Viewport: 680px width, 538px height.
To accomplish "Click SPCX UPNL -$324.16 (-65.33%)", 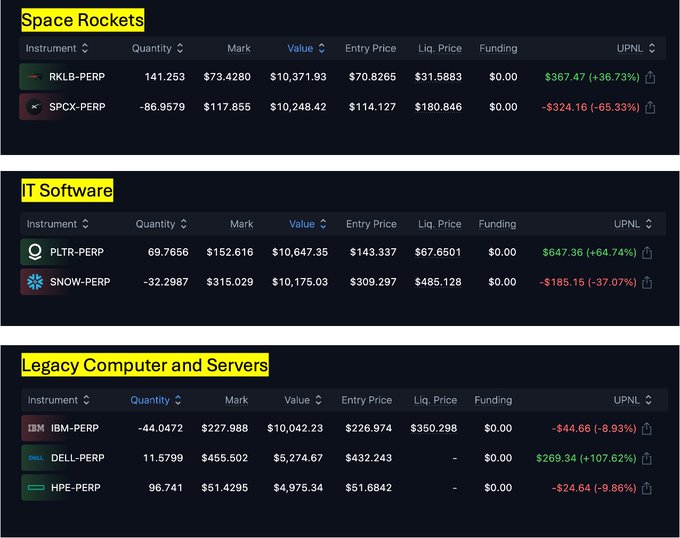I will point(591,107).
